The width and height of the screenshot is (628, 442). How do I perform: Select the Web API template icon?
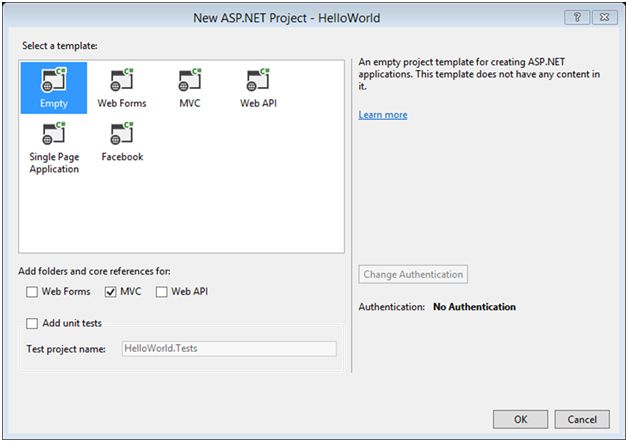point(257,80)
